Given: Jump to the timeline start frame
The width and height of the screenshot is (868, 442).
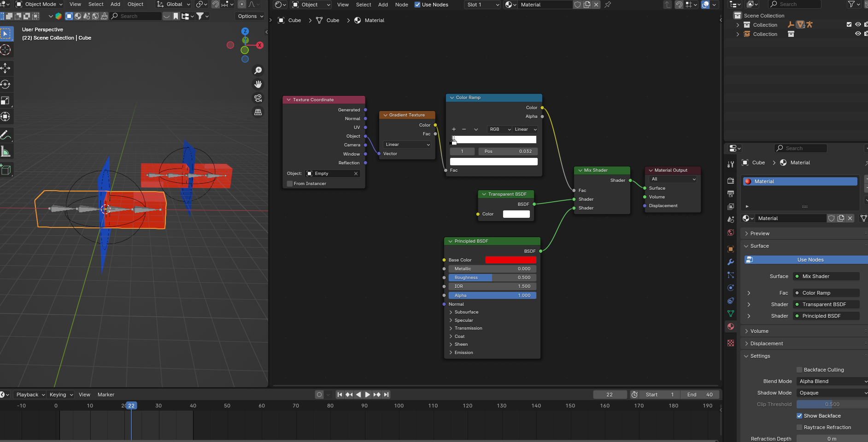Looking at the screenshot, I should (x=340, y=395).
